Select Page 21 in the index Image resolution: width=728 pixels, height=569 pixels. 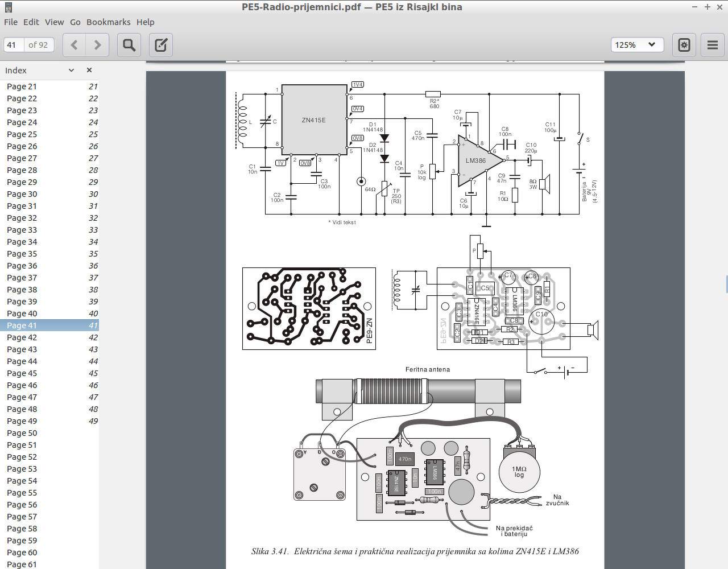tap(49, 86)
